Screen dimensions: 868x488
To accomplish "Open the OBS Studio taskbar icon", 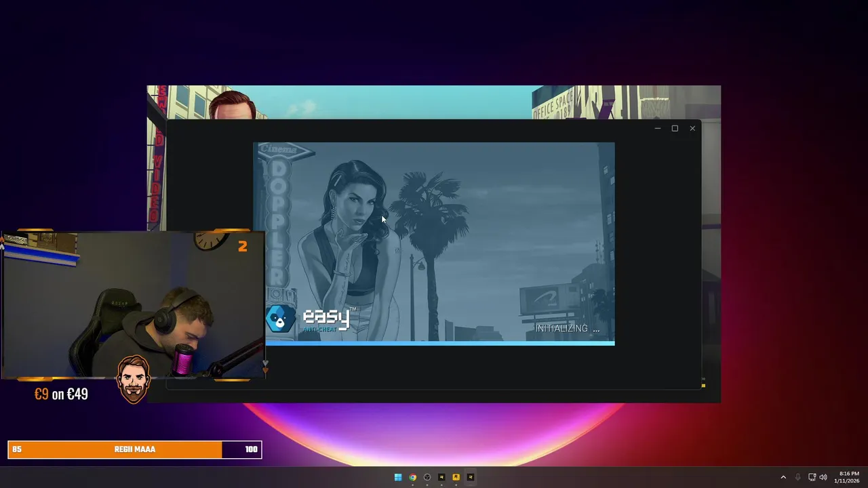I will [427, 477].
